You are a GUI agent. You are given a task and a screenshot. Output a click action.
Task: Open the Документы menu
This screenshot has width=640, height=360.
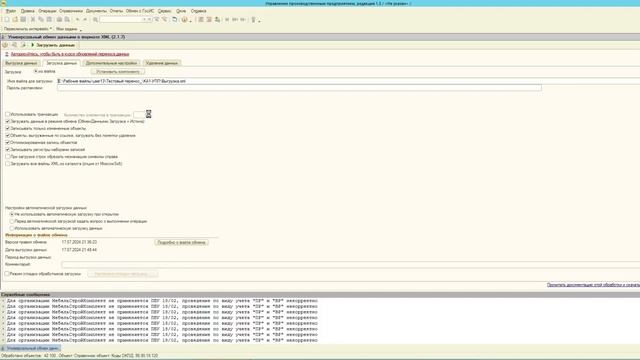coord(96,11)
